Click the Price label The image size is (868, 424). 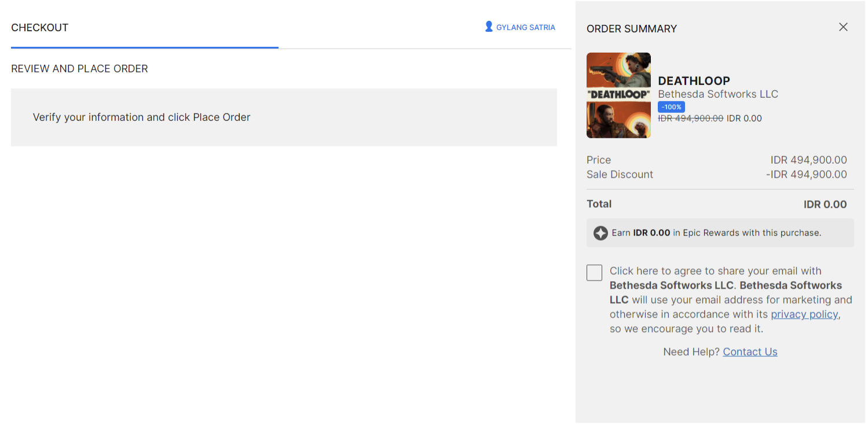tap(599, 160)
